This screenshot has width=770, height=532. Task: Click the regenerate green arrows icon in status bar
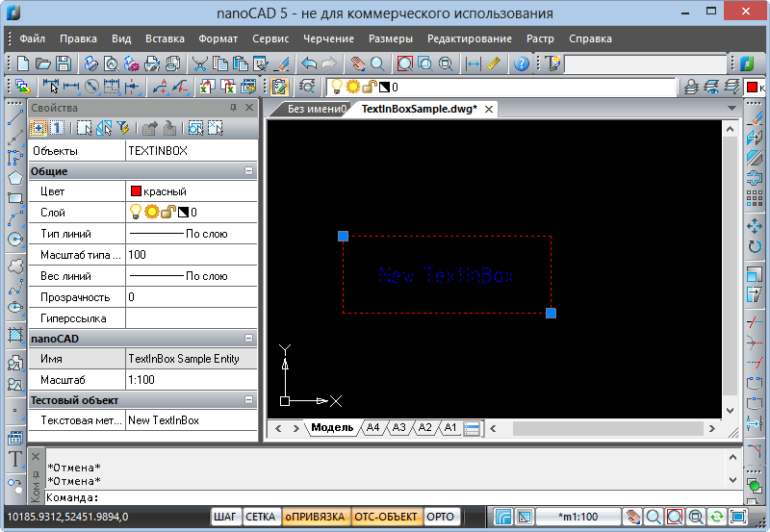(716, 517)
